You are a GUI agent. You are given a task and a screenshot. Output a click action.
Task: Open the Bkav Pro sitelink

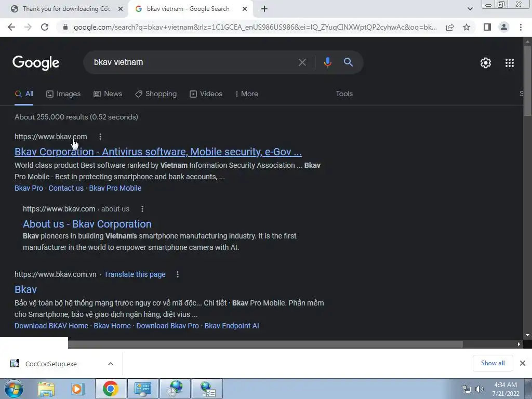point(29,188)
